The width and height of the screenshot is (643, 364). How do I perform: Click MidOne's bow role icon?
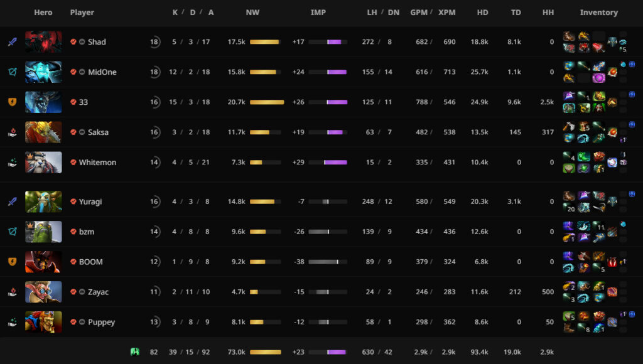(x=12, y=72)
